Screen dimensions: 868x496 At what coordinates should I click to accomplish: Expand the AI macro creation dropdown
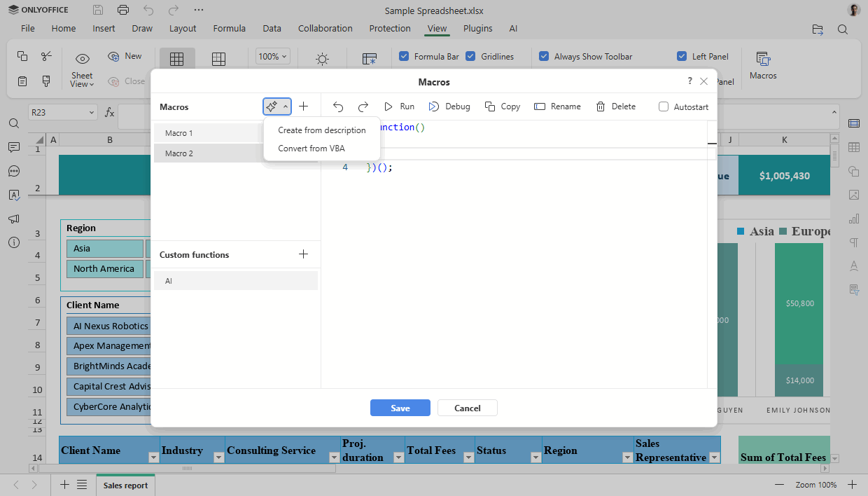tap(285, 106)
